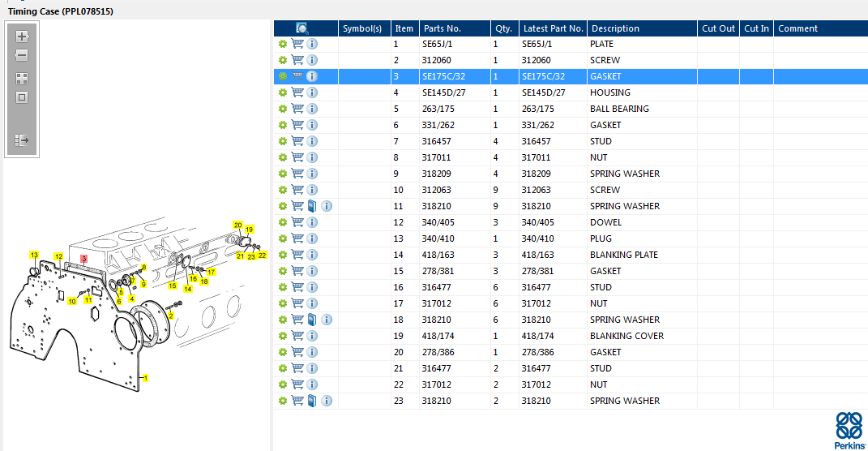This screenshot has height=451, width=868.
Task: Sort by Item column header
Action: pyautogui.click(x=404, y=28)
